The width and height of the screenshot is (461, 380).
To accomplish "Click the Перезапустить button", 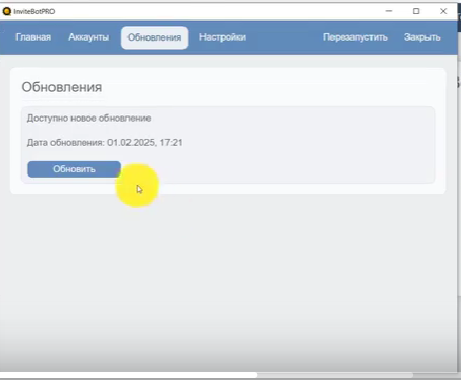I will tap(355, 37).
